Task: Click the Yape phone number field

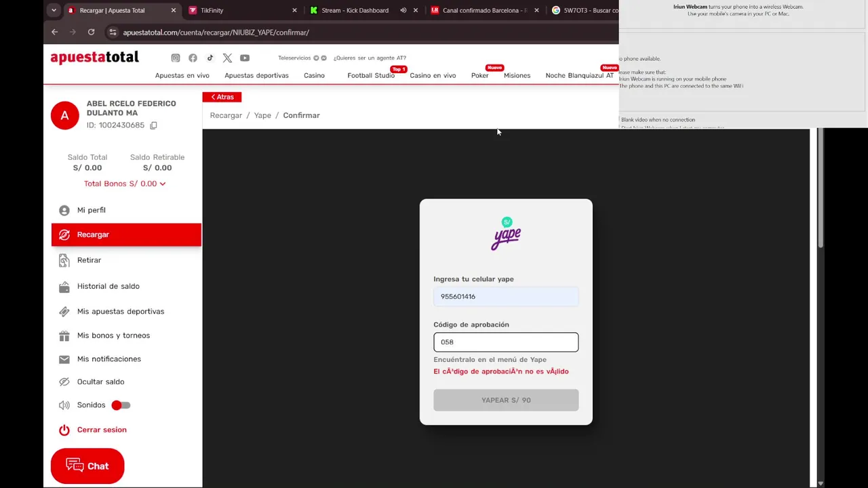Action: 506,296
